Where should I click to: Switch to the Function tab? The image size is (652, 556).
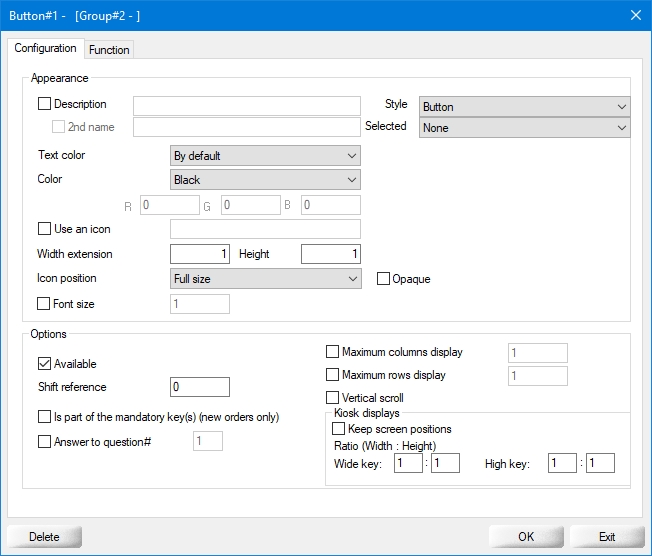109,50
